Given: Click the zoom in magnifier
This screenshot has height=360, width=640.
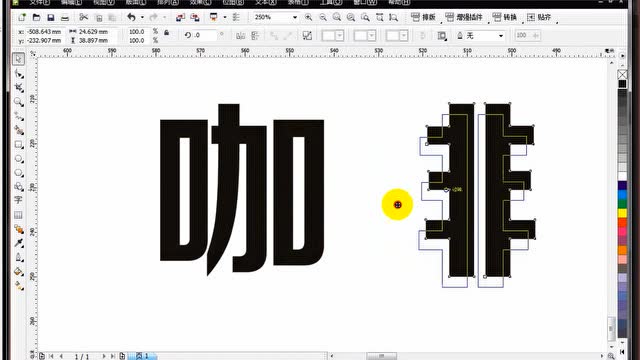Looking at the screenshot, I should 308,17.
